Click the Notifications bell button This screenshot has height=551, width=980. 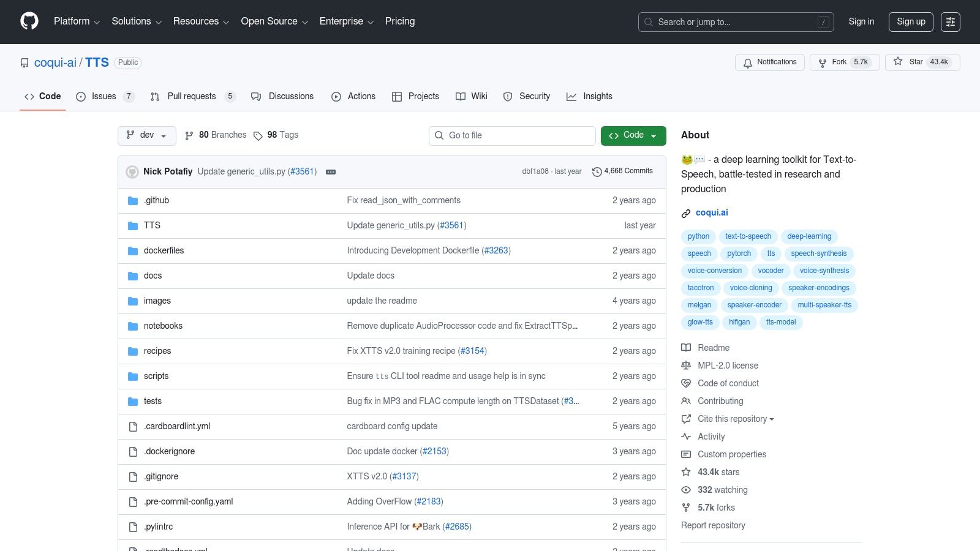click(x=769, y=62)
